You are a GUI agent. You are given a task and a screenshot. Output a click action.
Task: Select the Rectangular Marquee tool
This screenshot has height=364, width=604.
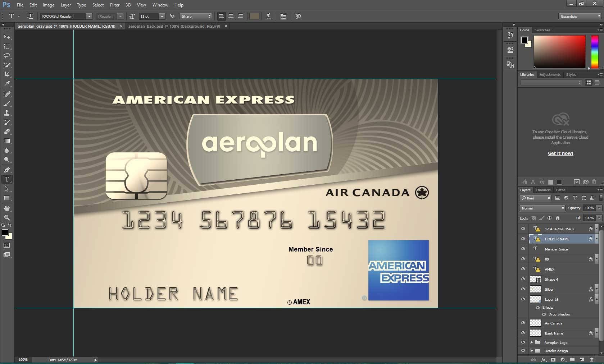pos(7,46)
